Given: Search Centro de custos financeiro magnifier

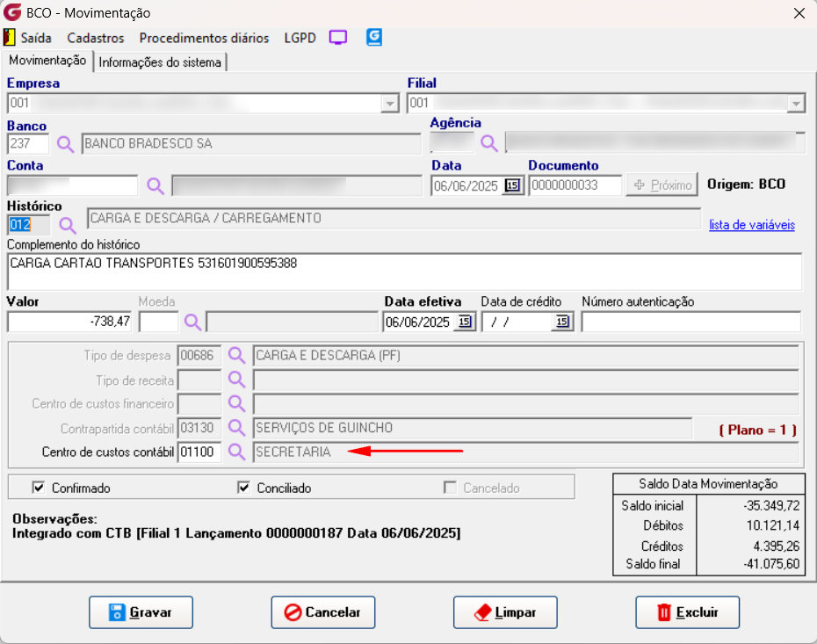Looking at the screenshot, I should click(x=236, y=403).
